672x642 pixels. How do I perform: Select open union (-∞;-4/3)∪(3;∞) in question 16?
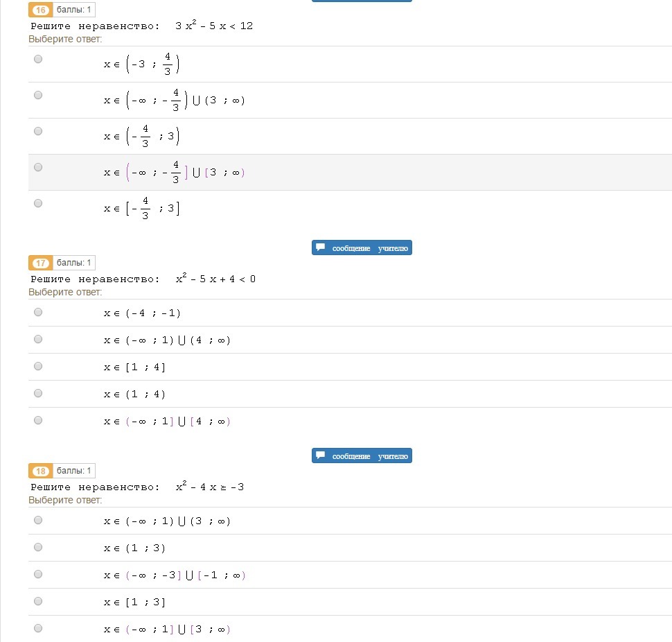click(38, 95)
